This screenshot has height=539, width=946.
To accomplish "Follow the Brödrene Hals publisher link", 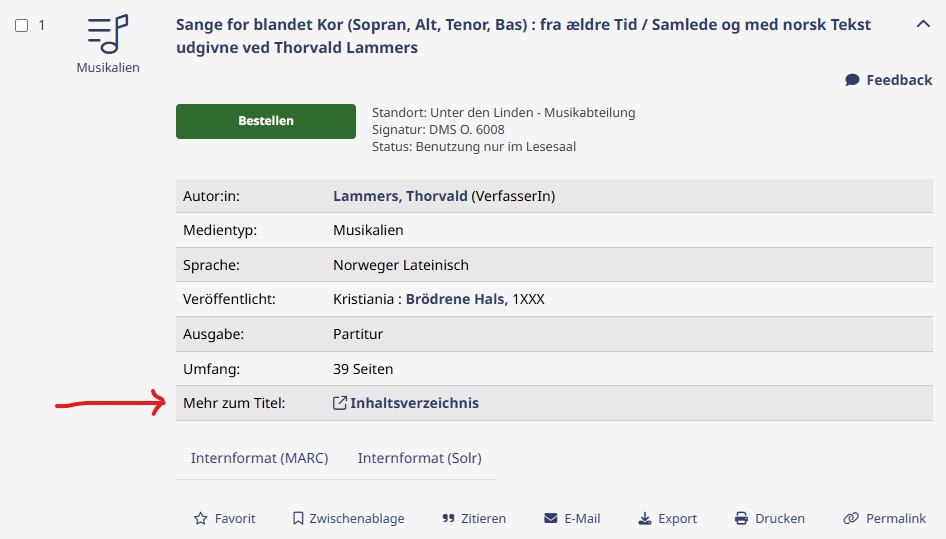I will [457, 299].
